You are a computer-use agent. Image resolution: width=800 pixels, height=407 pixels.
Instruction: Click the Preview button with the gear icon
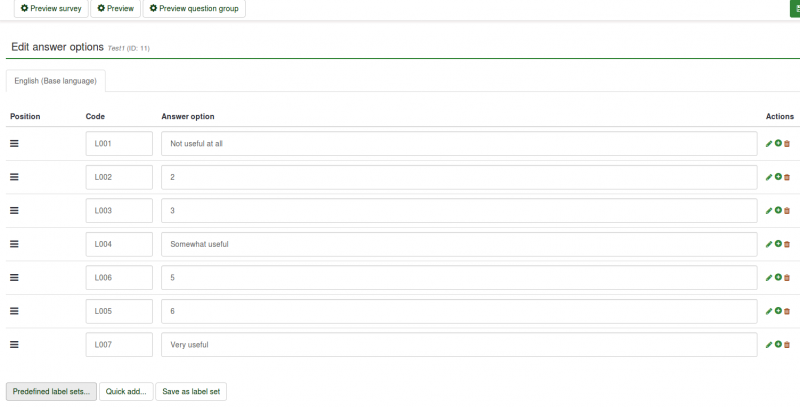pyautogui.click(x=115, y=8)
